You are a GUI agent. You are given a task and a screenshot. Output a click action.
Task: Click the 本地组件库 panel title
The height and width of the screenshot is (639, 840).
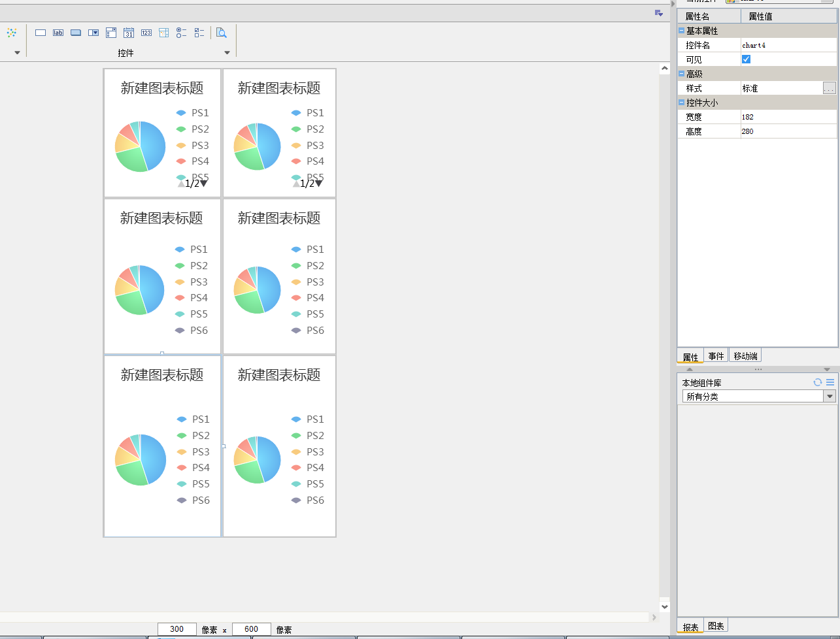click(x=702, y=383)
